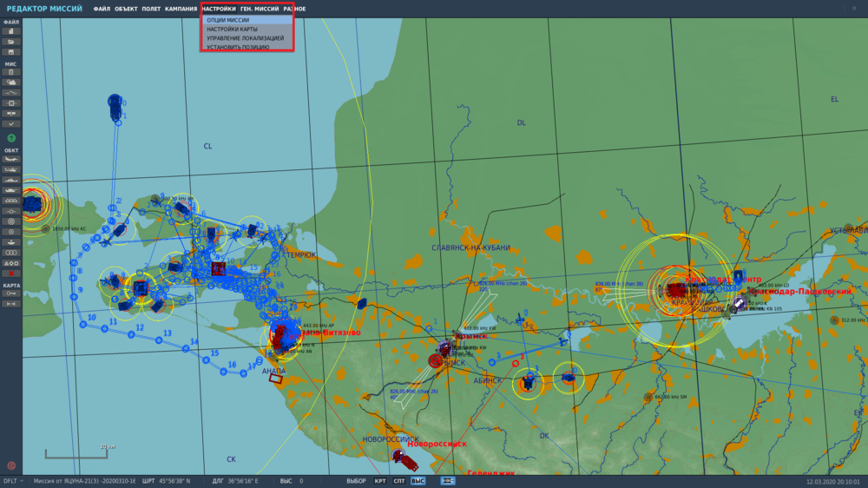
Task: Open the КАМПАНИЯ menu
Action: (181, 9)
